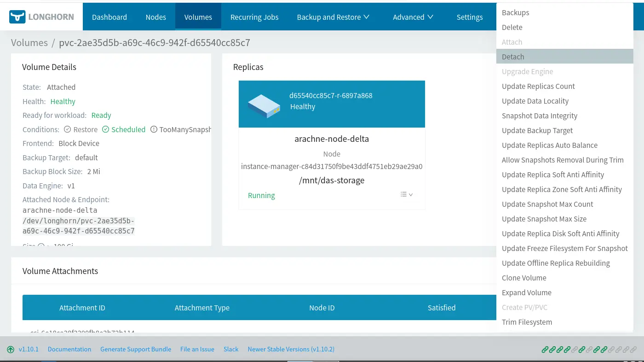Select Detach from the volume menu
This screenshot has width=644, height=362.
point(513,57)
